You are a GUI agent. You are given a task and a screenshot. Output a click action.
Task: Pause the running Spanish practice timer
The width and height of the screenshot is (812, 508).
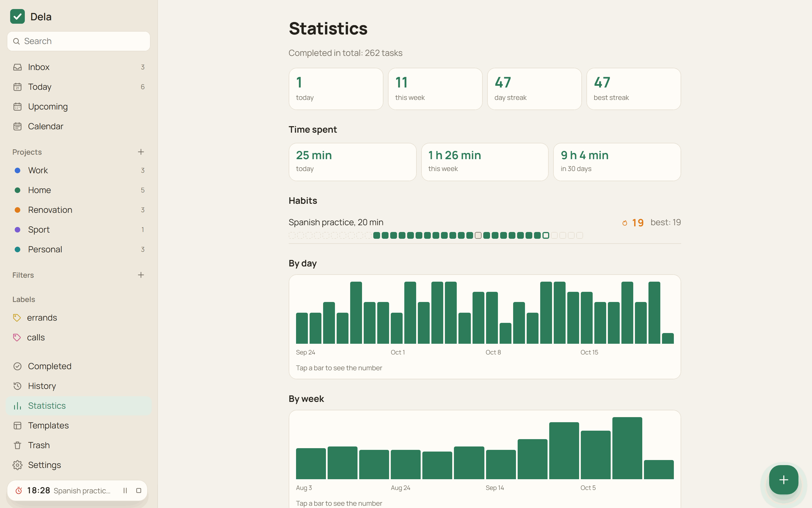tap(125, 491)
